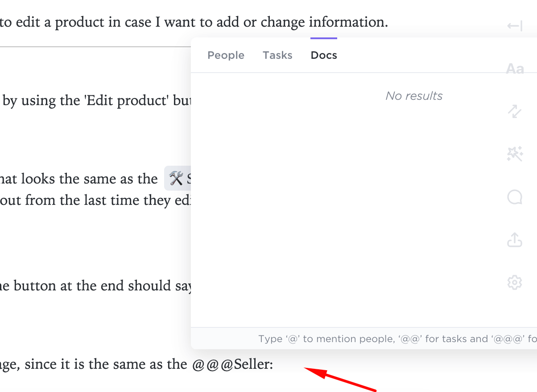Click the 'No results' message
The image size is (537, 392).
pyautogui.click(x=414, y=96)
